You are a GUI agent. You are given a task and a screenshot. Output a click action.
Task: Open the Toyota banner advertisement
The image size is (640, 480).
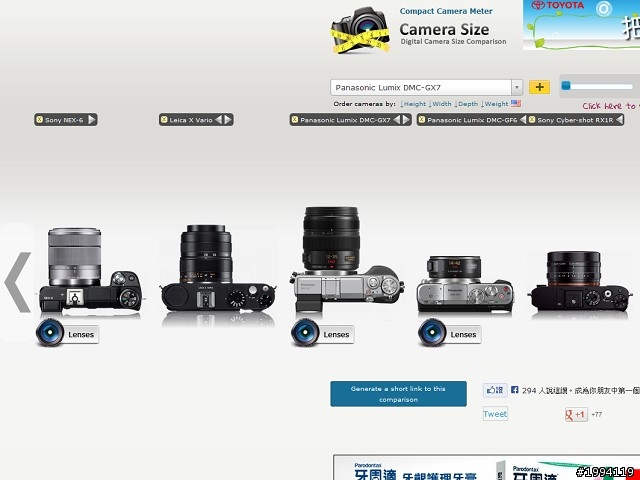click(581, 25)
